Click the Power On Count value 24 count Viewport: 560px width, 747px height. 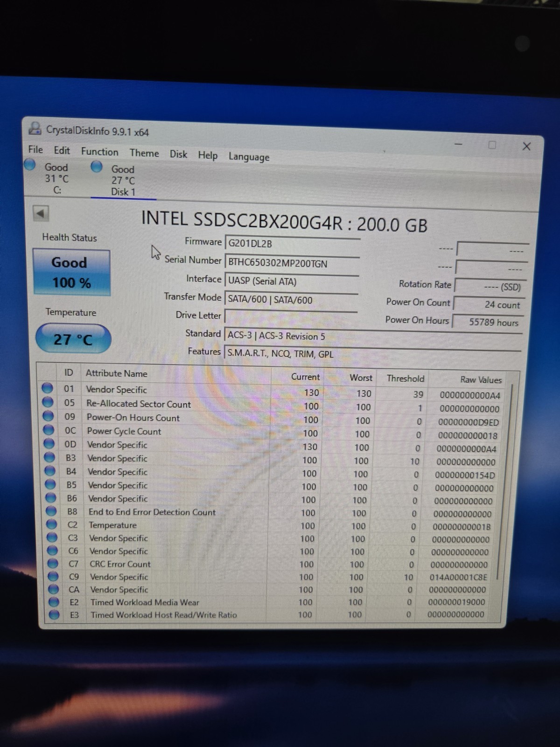[x=490, y=304]
